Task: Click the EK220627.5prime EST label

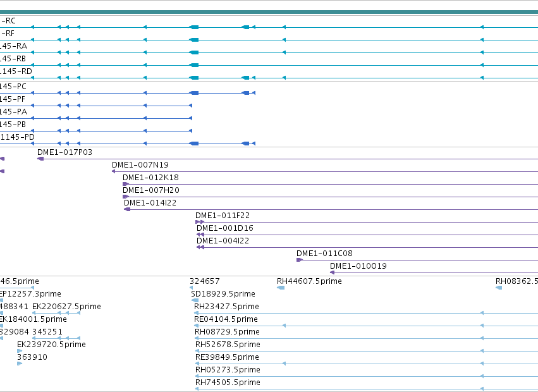Action: (x=66, y=307)
